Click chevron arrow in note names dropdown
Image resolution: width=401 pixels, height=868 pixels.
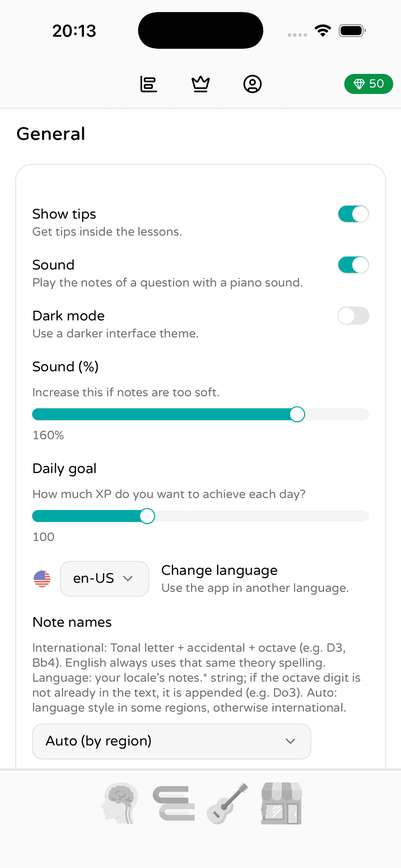point(290,741)
